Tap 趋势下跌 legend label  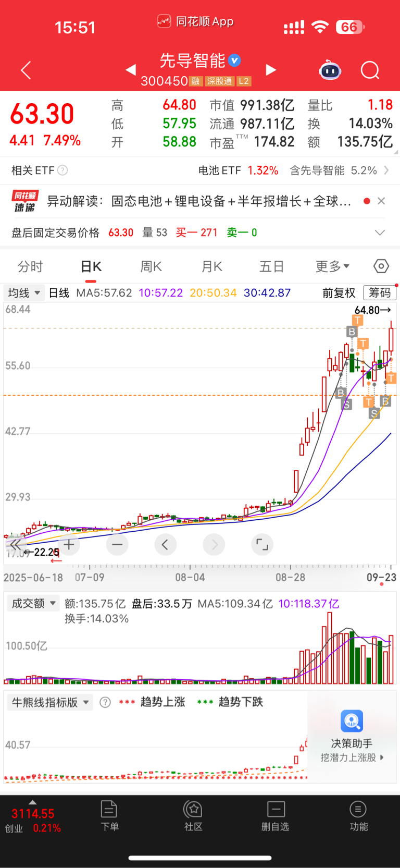click(x=241, y=702)
